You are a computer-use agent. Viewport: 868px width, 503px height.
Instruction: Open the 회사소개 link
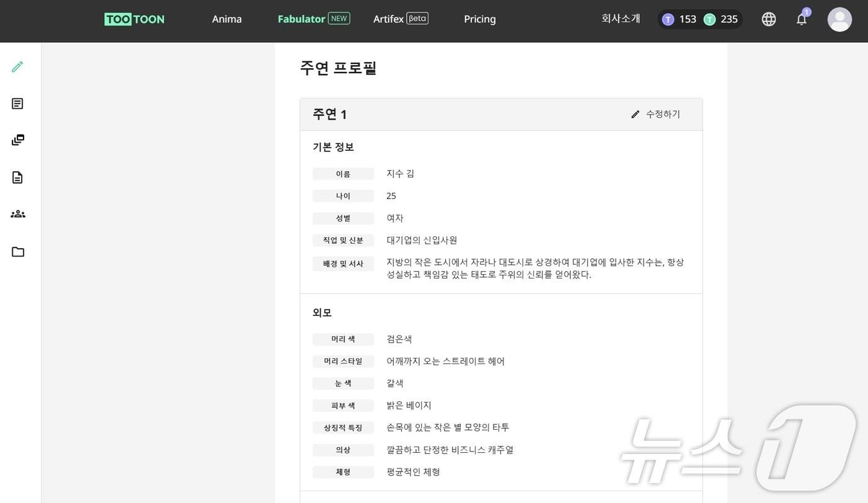pos(621,19)
